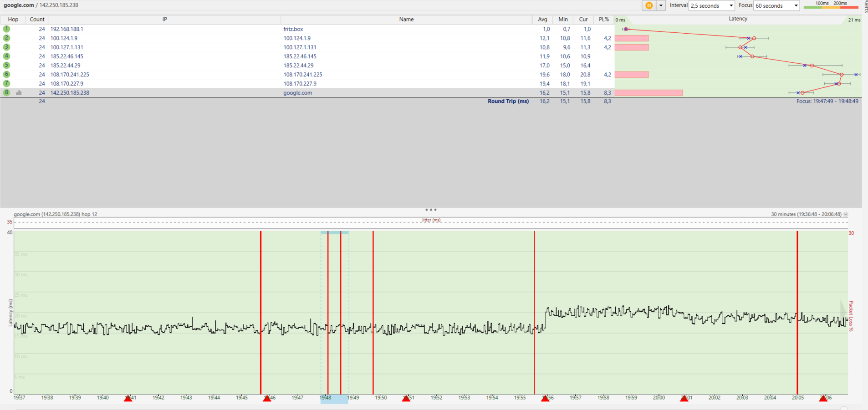Open the dropdown arrow beside the pause button
868x410 pixels.
[x=661, y=5]
